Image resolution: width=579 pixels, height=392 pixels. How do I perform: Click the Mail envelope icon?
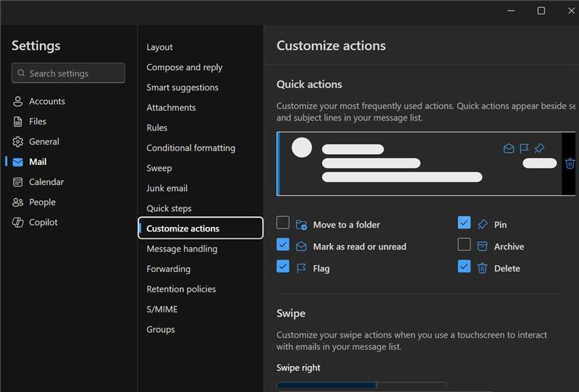[17, 162]
